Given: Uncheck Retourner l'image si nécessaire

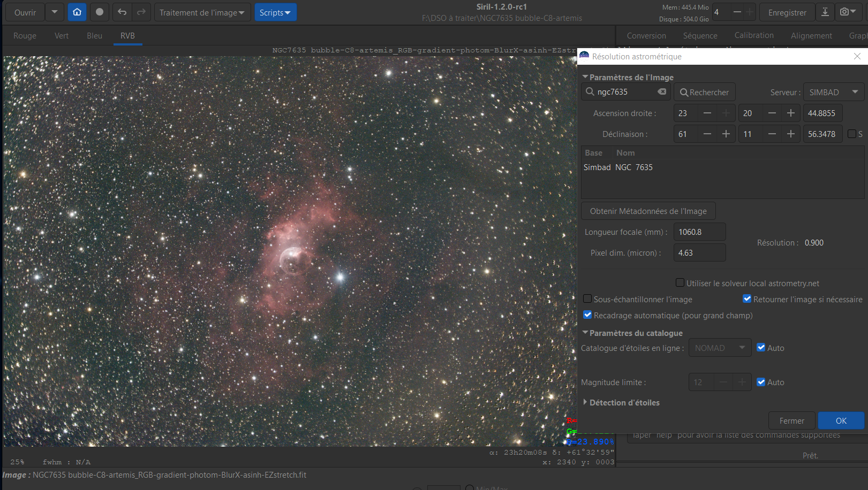Looking at the screenshot, I should [747, 298].
